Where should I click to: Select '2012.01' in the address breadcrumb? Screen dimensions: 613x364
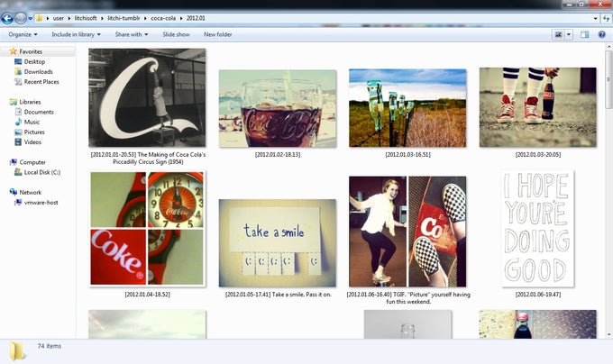(x=196, y=18)
